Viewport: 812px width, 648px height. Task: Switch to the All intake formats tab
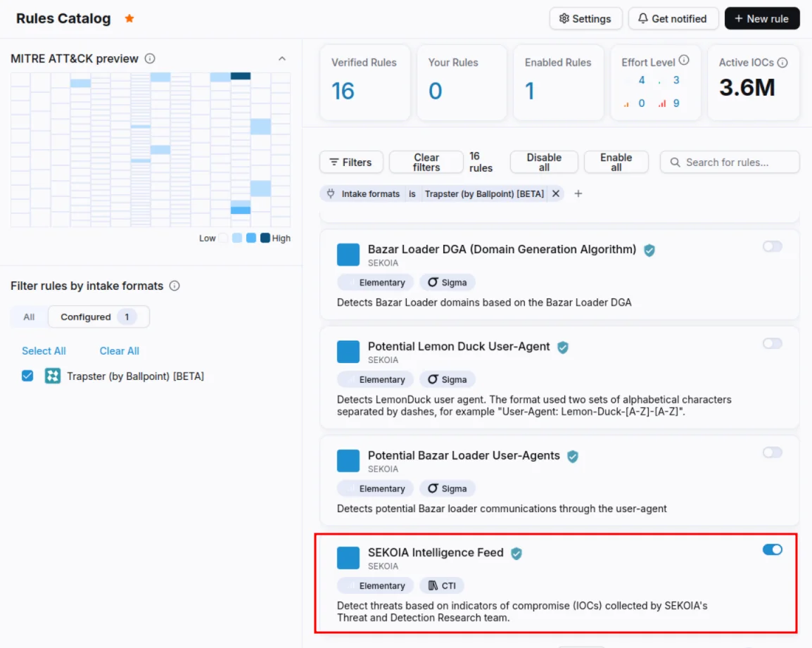(x=29, y=317)
